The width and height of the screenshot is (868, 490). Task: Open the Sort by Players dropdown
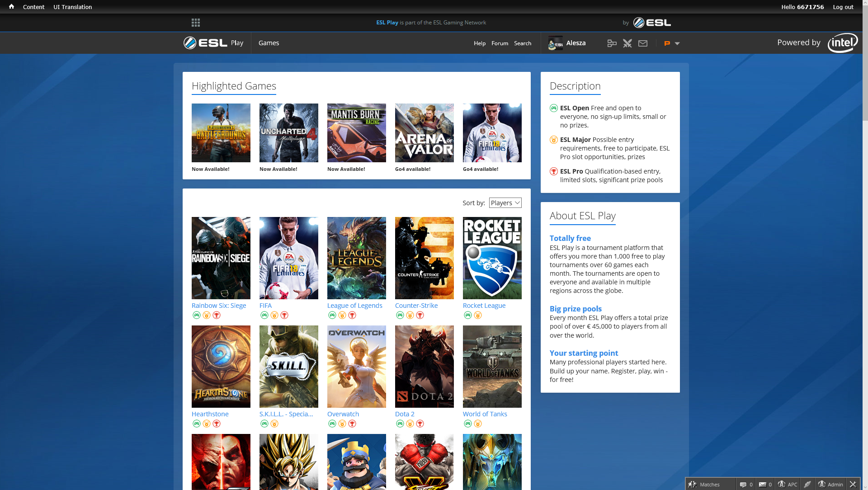point(505,203)
